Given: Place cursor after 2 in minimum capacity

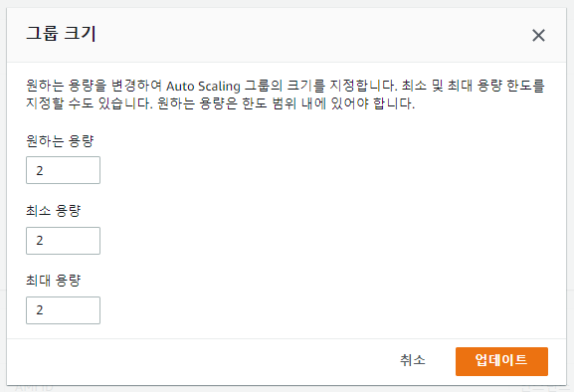Looking at the screenshot, I should 45,241.
